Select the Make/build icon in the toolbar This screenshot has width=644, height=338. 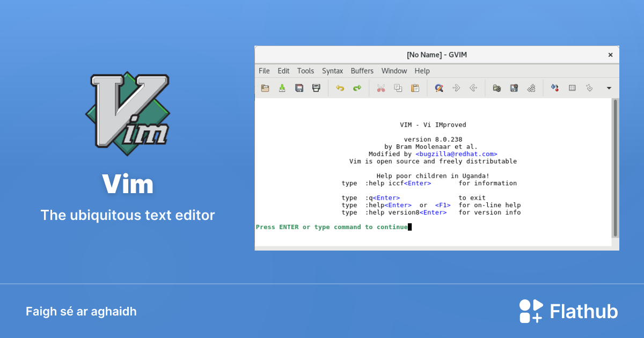point(554,87)
